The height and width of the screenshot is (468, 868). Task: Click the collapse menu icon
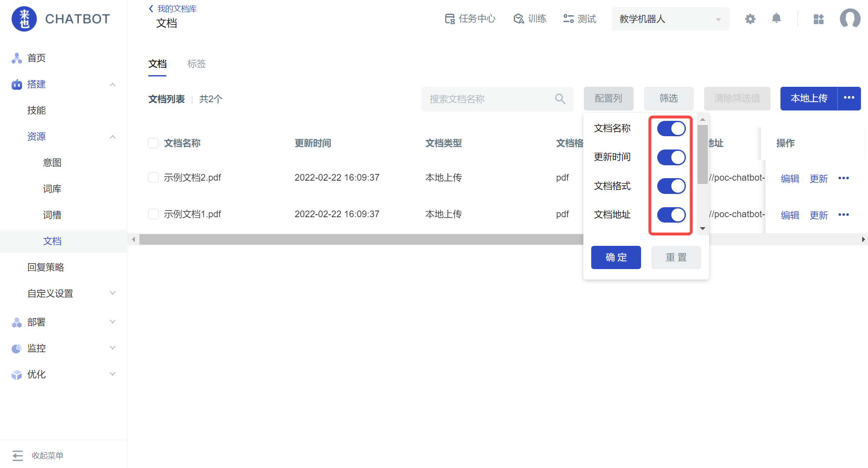click(17, 456)
